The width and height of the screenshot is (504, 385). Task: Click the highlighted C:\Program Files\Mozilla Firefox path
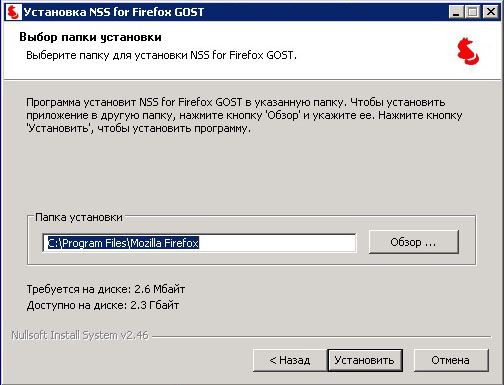[123, 243]
